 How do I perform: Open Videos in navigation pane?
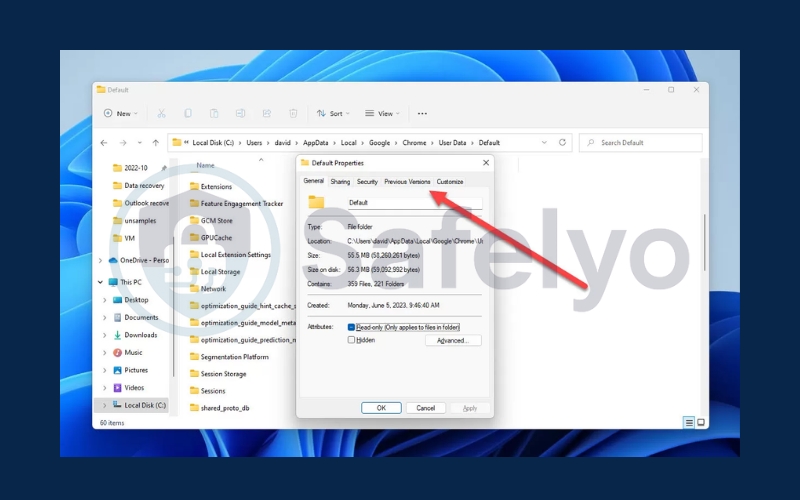pos(134,388)
